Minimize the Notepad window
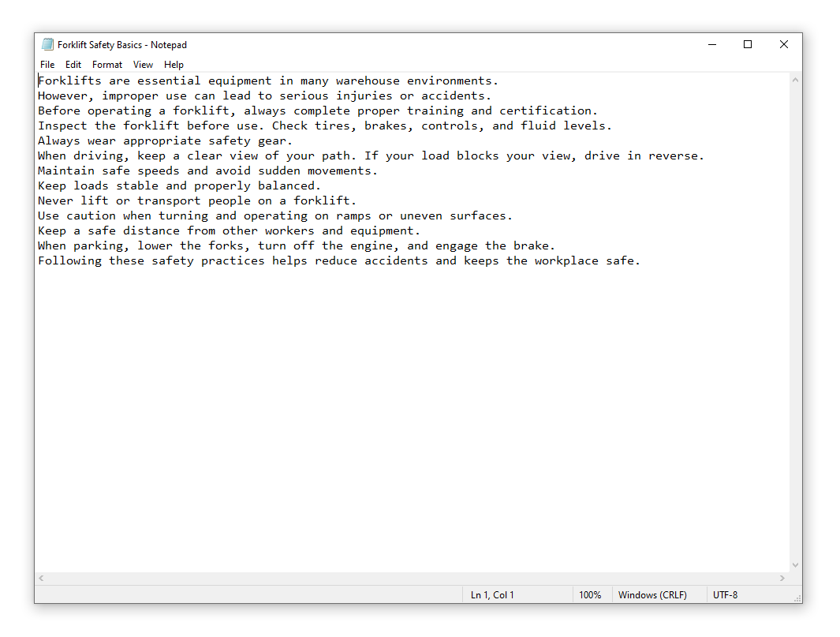The height and width of the screenshot is (637, 840). click(x=712, y=44)
